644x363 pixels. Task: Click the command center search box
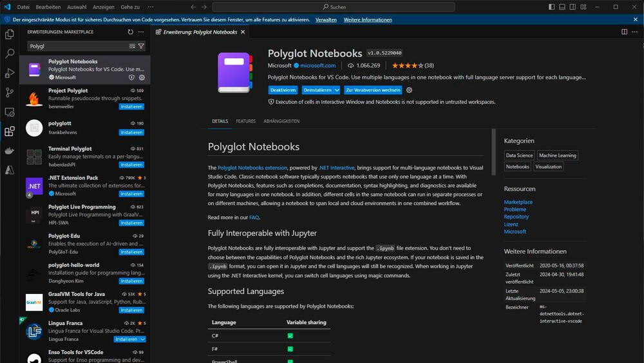334,7
